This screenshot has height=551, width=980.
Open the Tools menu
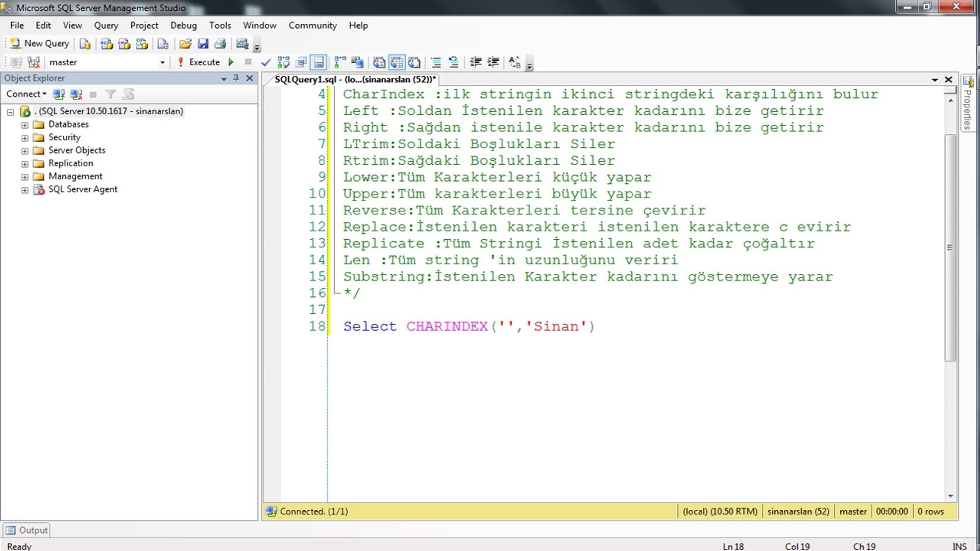pyautogui.click(x=220, y=26)
